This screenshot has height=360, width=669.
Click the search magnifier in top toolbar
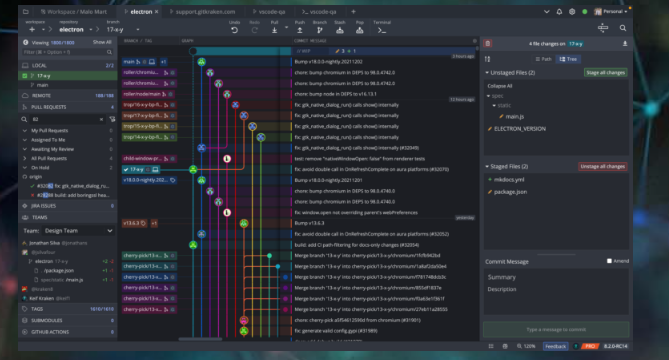click(623, 28)
